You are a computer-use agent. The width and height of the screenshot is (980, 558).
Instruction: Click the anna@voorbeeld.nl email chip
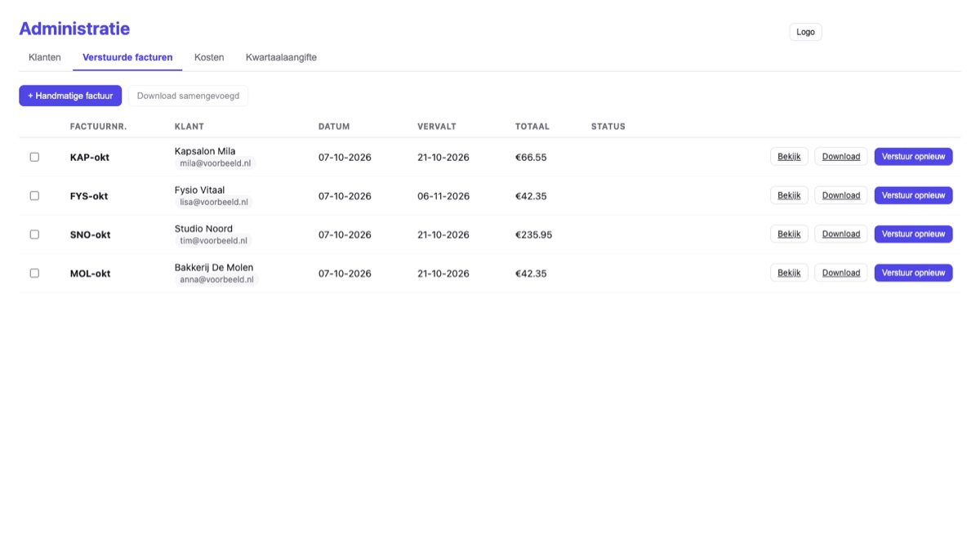coord(216,279)
